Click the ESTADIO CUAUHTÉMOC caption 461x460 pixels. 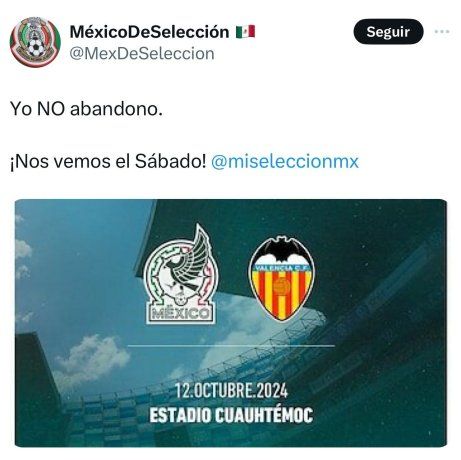231,415
